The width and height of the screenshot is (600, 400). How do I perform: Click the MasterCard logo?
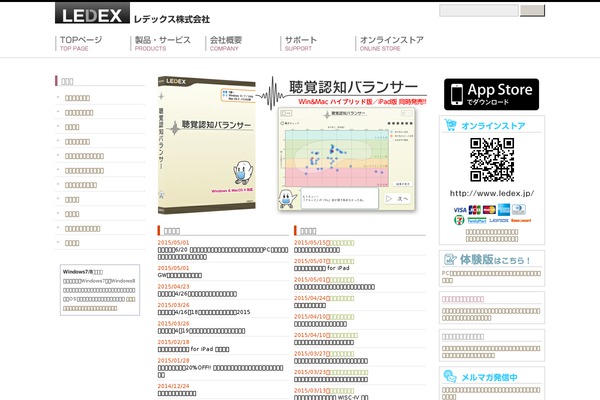pos(489,210)
